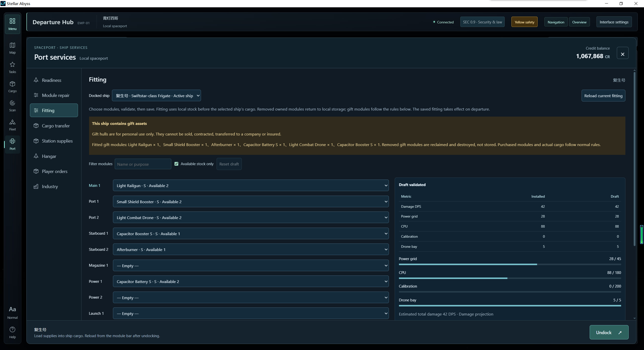Expand the Magazine 1 Empty dropdown
This screenshot has width=644, height=350.
pyautogui.click(x=251, y=265)
